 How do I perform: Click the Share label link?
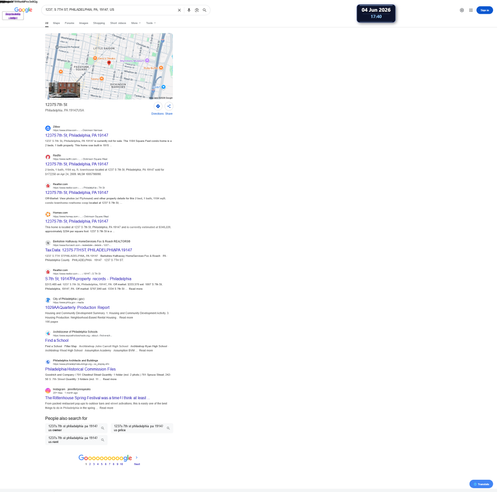pos(170,114)
